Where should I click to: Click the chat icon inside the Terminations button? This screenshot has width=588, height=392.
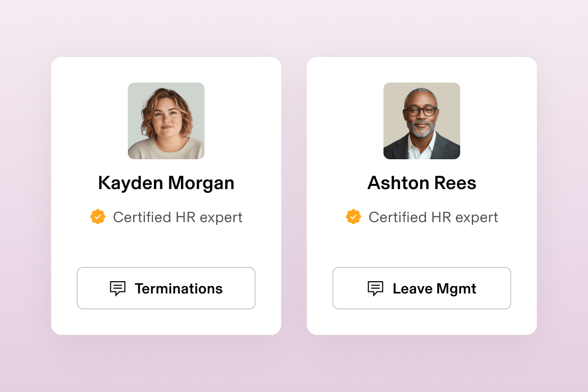(118, 288)
